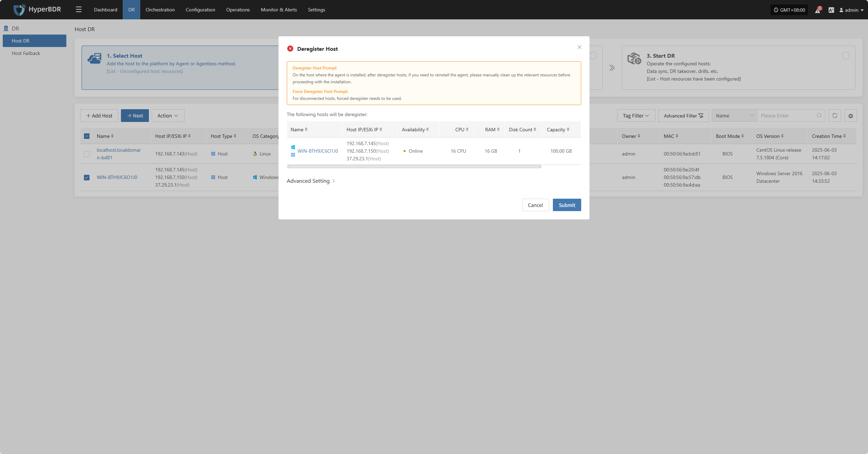868x454 pixels.
Task: Open the Settings menu
Action: [316, 10]
